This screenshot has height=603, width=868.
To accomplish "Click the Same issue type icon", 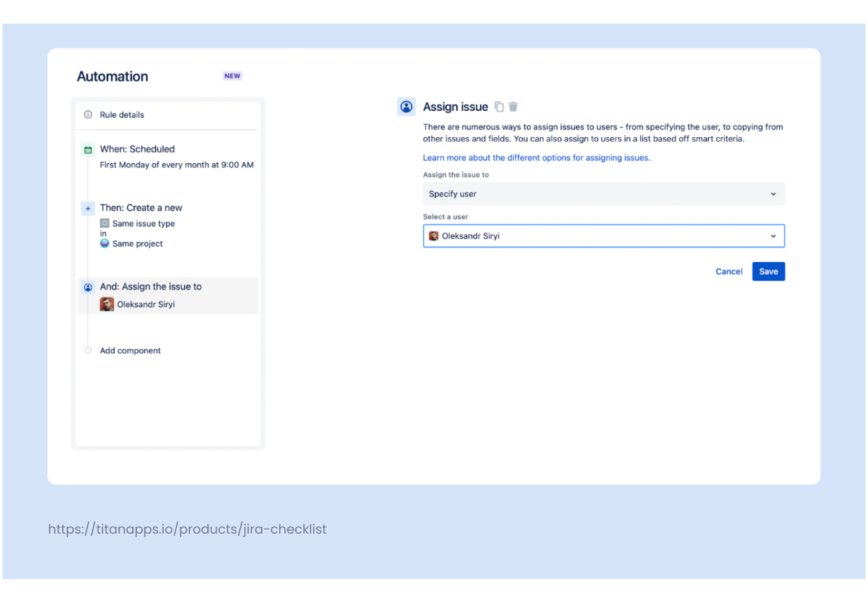I will tap(105, 223).
